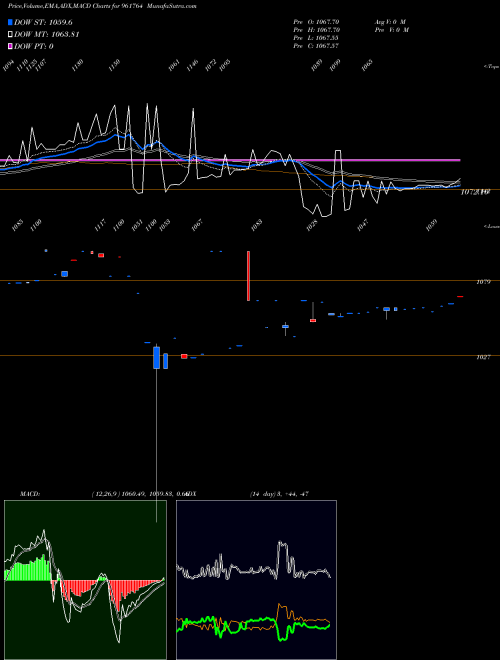Image resolution: width=500 pixels, height=660 pixels.
Task: Click the Avg V: 0 M label
Action: point(391,22)
